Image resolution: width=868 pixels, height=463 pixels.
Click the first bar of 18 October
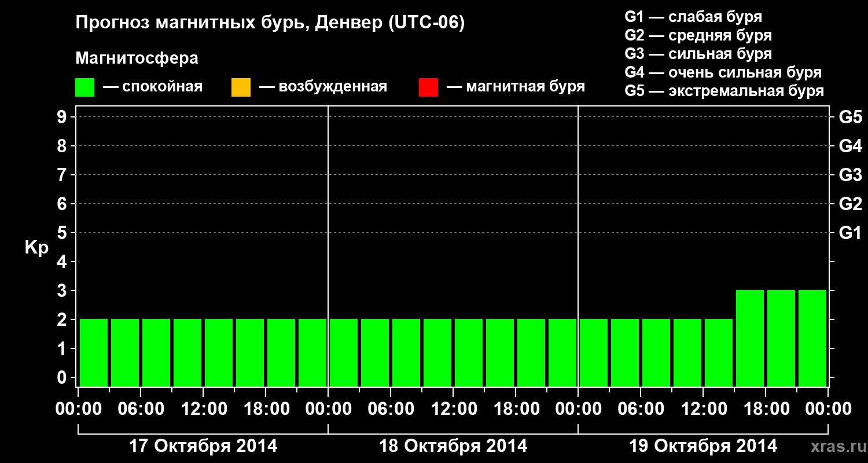coord(344,352)
